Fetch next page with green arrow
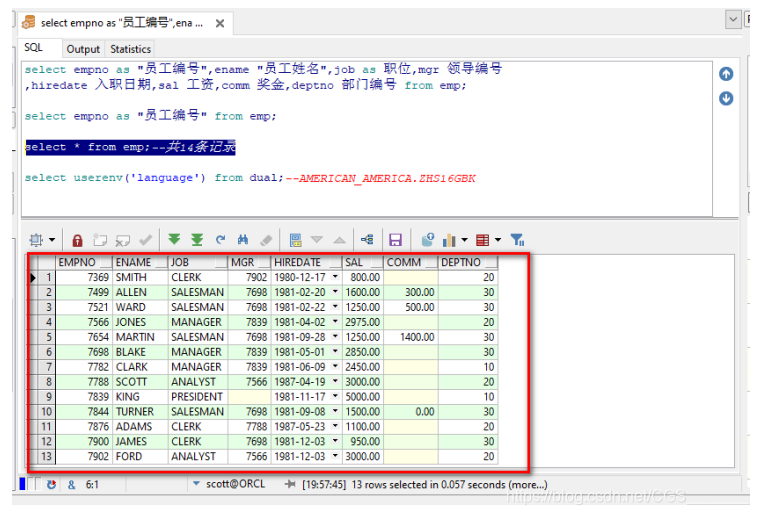The height and width of the screenshot is (515, 759). coord(174,239)
